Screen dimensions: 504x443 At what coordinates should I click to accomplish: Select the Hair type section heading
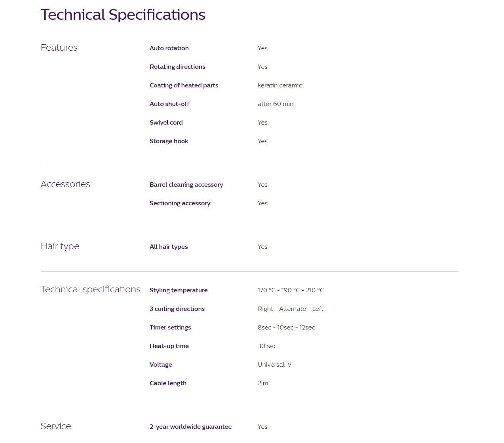60,246
